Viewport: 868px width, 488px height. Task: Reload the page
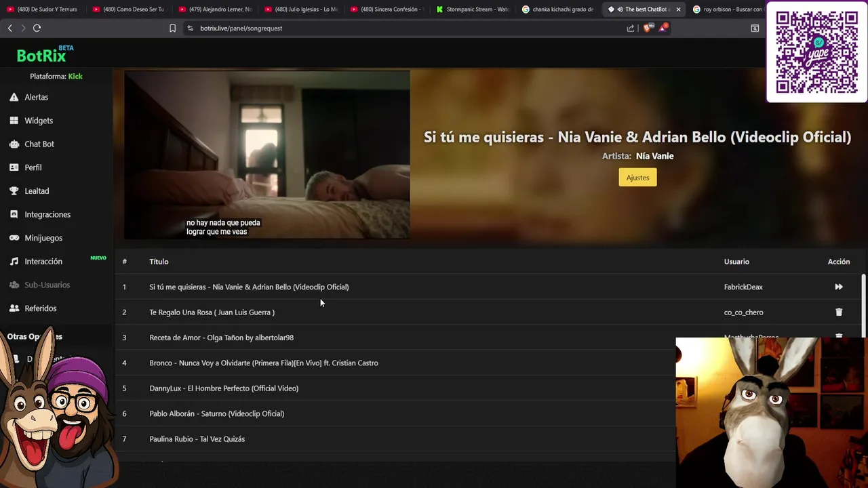click(37, 28)
